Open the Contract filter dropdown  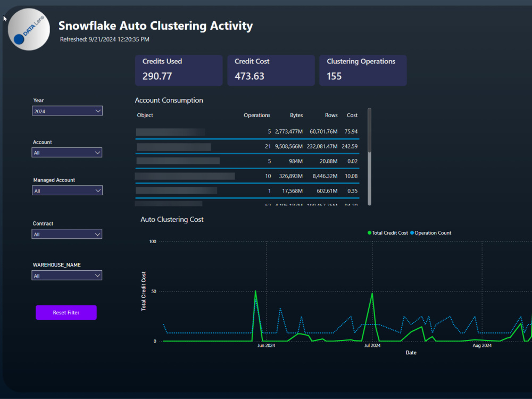(x=67, y=234)
